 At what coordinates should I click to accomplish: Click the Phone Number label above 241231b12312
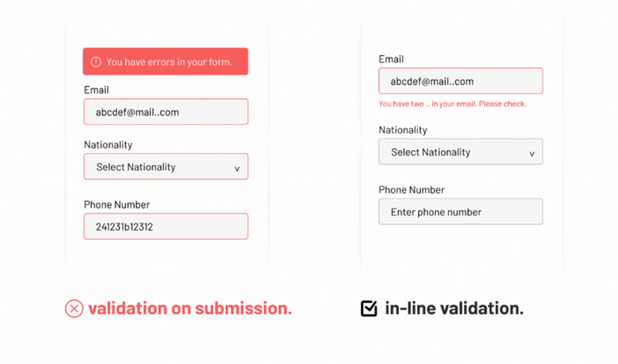click(x=117, y=205)
